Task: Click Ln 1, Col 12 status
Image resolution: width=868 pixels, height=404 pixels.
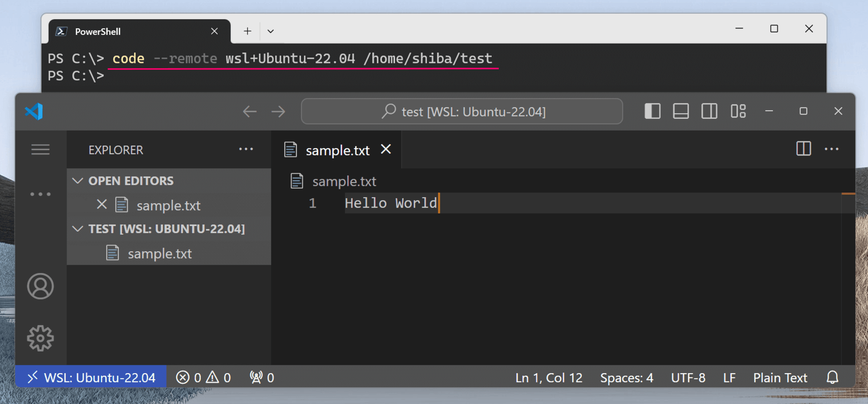Action: tap(549, 378)
